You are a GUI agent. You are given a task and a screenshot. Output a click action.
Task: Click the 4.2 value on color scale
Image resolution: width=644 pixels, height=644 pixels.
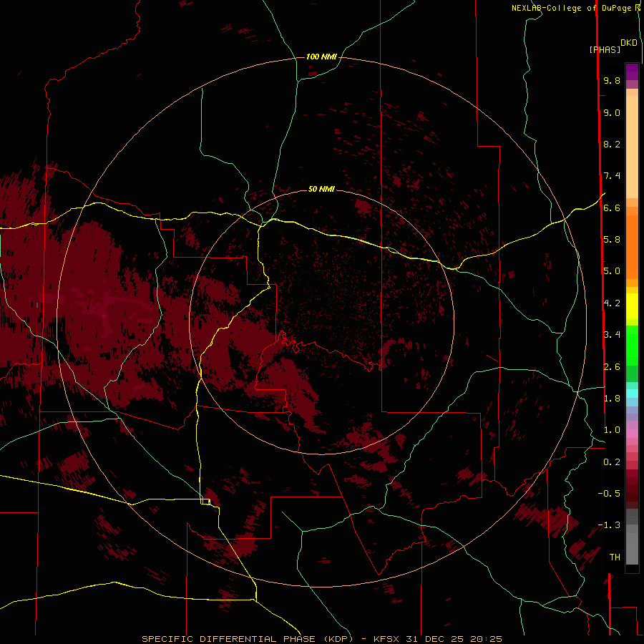(612, 303)
